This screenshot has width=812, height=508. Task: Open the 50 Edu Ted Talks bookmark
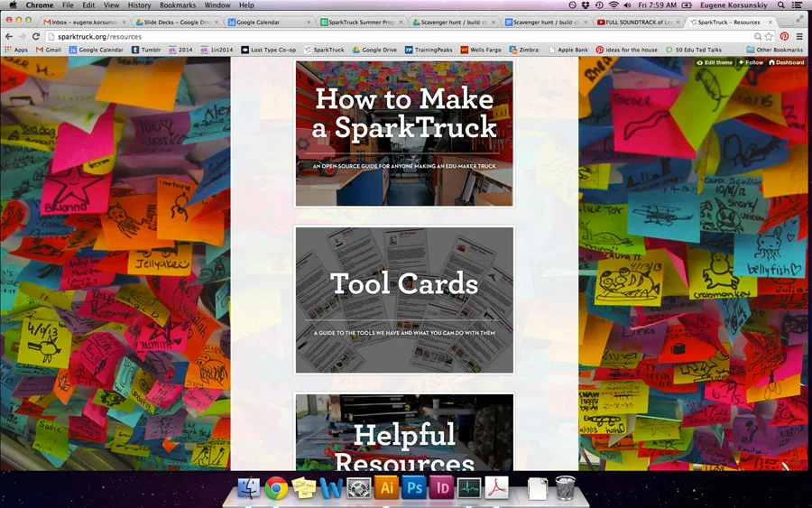click(694, 50)
